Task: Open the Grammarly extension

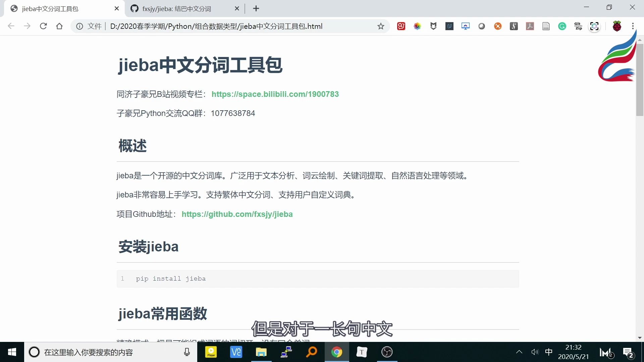Action: pyautogui.click(x=562, y=26)
